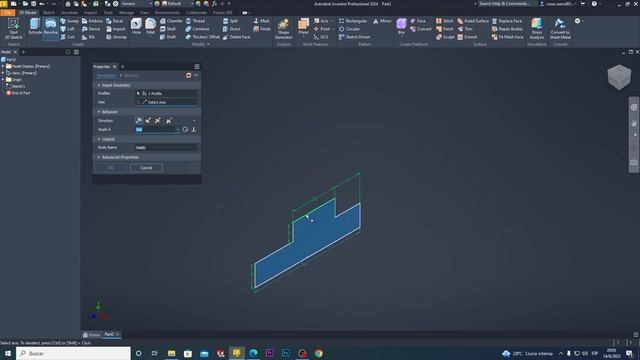Choose the Combine tool
This screenshot has width=640, height=360.
coord(197,29)
